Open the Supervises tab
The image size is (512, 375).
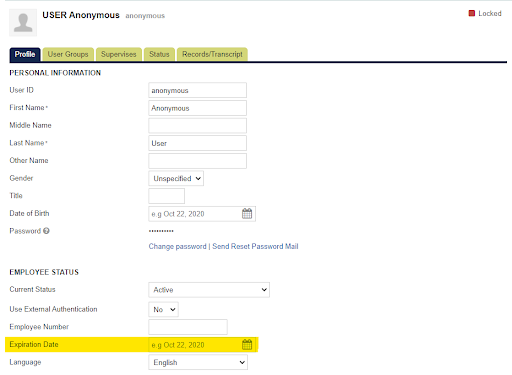coord(119,54)
